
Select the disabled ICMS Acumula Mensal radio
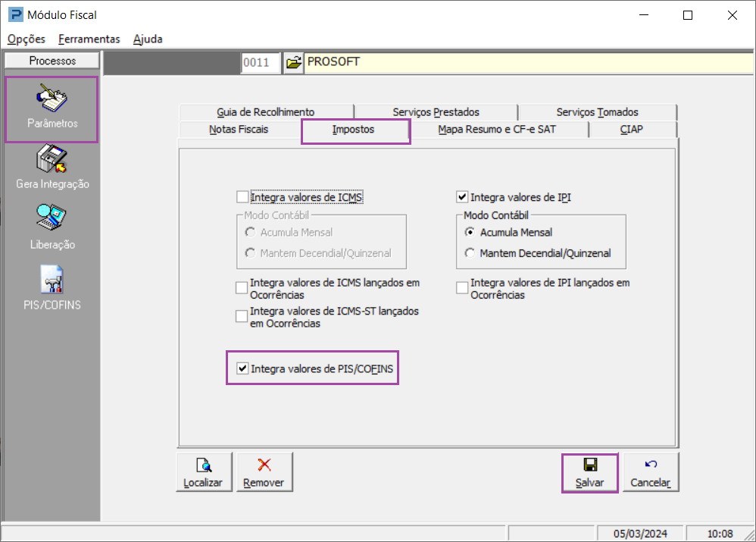250,232
